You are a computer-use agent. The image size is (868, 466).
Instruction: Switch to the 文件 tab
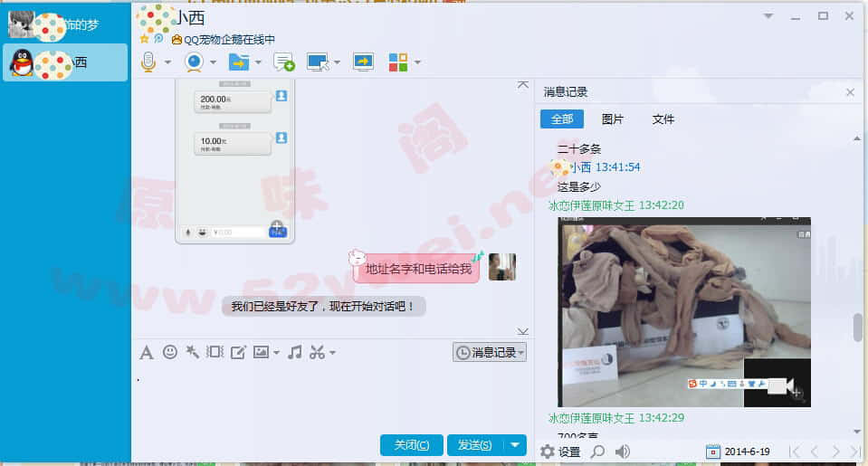tap(663, 119)
